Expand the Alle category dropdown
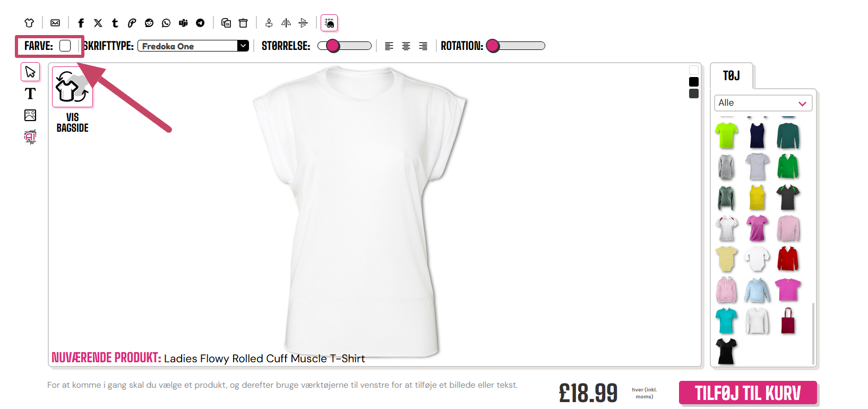 [763, 103]
